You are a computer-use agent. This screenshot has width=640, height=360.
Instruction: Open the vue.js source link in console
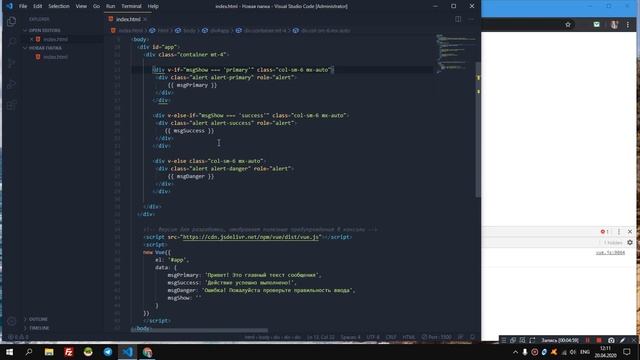click(610, 253)
